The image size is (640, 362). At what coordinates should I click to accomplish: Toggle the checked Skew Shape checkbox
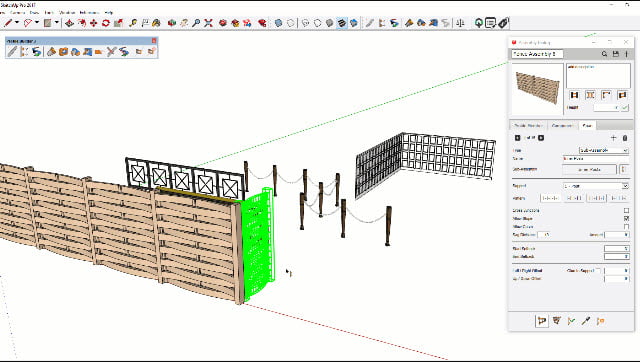click(x=627, y=218)
